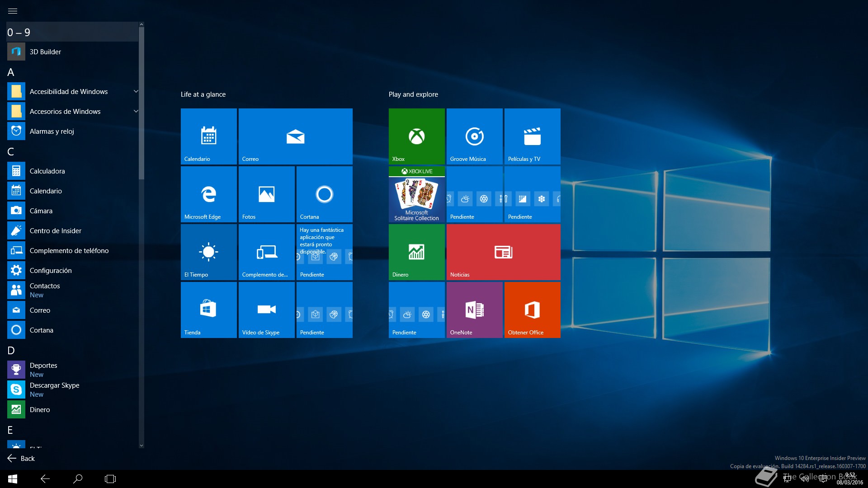
Task: Click the Life at a glance group title
Action: coord(203,94)
